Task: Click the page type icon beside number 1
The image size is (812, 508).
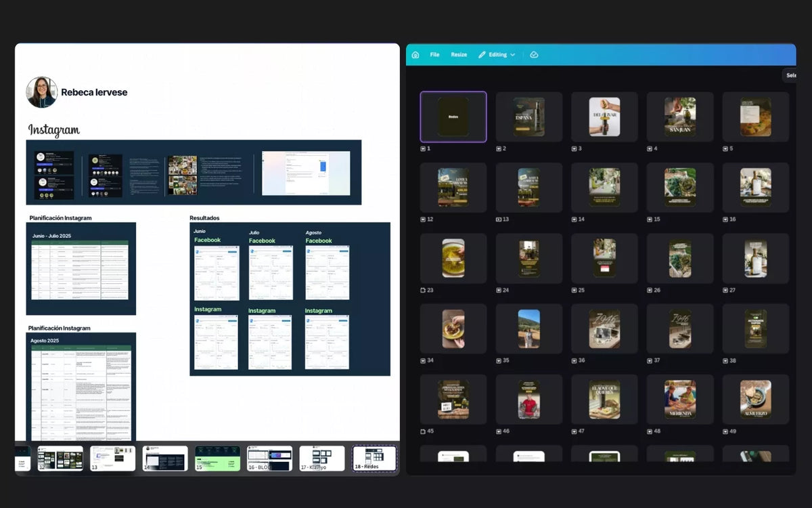Action: [423, 148]
